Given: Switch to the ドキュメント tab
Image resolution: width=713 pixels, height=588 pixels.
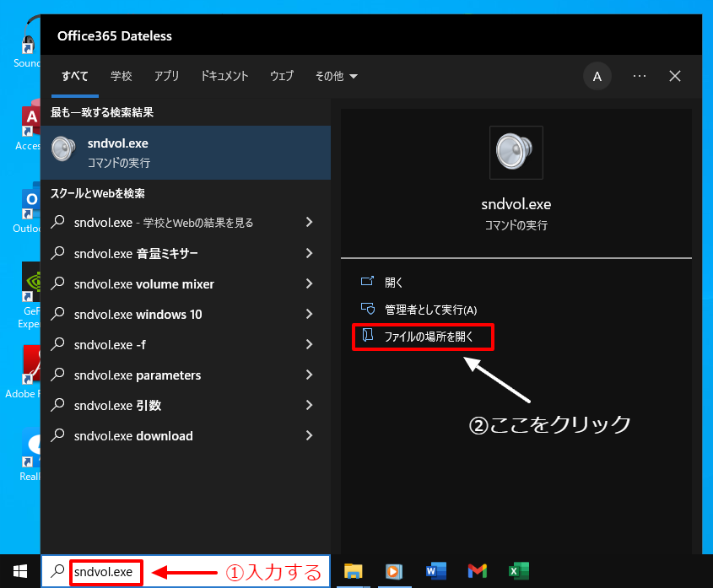Looking at the screenshot, I should pyautogui.click(x=224, y=76).
